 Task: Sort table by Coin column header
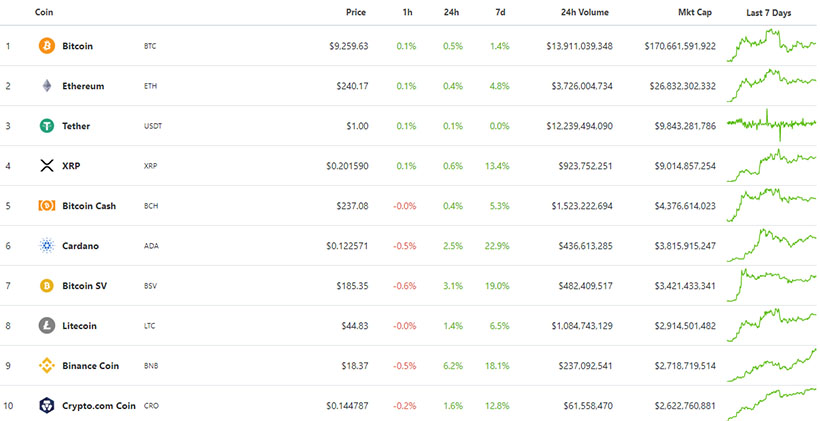coord(44,12)
